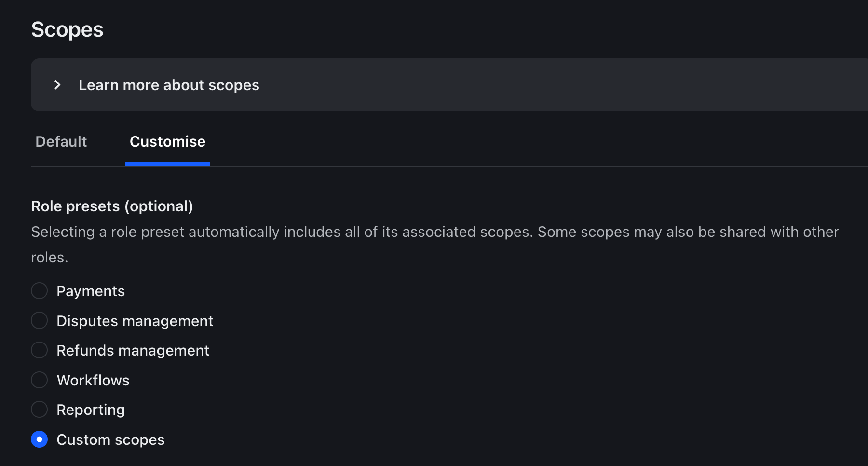Click the blue underline beneath Customise tab
The width and height of the screenshot is (868, 466).
coord(167,164)
